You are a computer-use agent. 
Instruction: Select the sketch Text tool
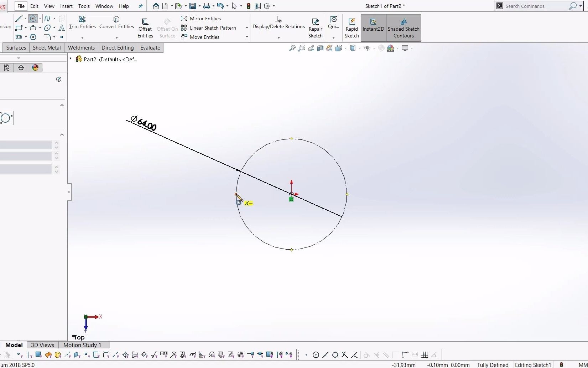62,28
